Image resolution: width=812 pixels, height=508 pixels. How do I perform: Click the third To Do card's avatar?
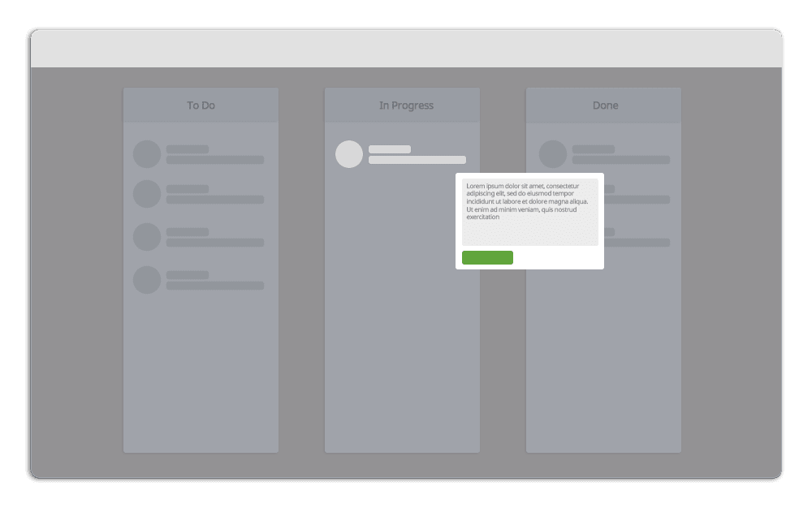(147, 237)
